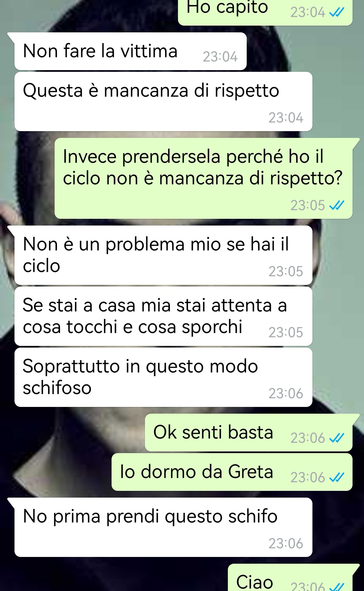The image size is (364, 591).
Task: Tap the 'Non fare la vittima' message
Action: click(x=130, y=51)
